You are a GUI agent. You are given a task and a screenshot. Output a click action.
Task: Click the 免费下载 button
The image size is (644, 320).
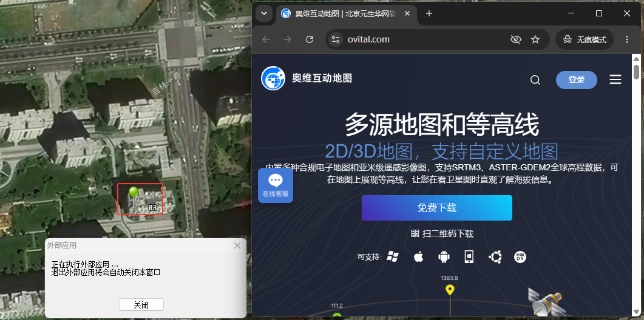(436, 208)
